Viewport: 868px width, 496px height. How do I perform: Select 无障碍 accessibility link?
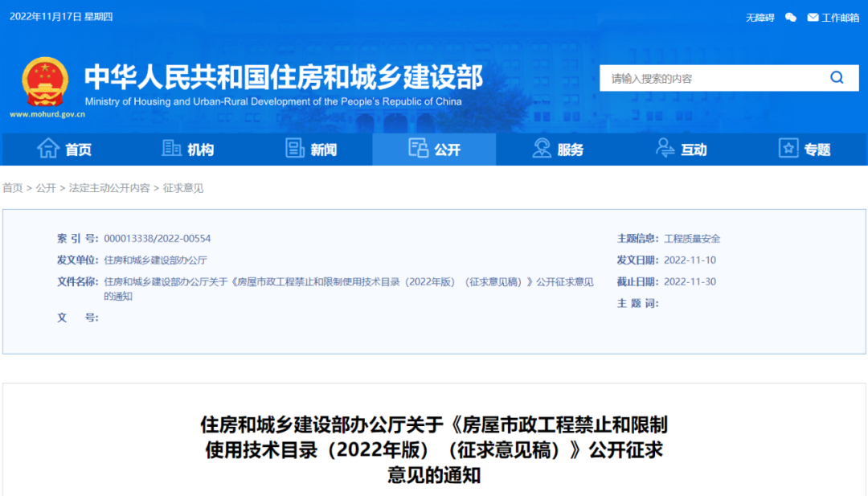759,18
